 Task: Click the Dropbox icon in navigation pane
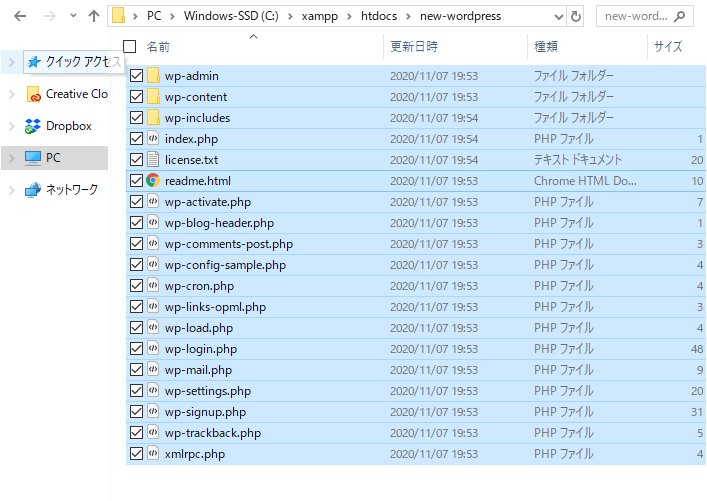[33, 126]
